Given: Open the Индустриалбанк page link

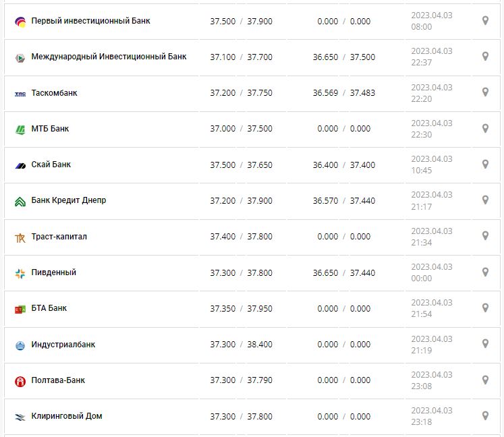Looking at the screenshot, I should coord(63,345).
